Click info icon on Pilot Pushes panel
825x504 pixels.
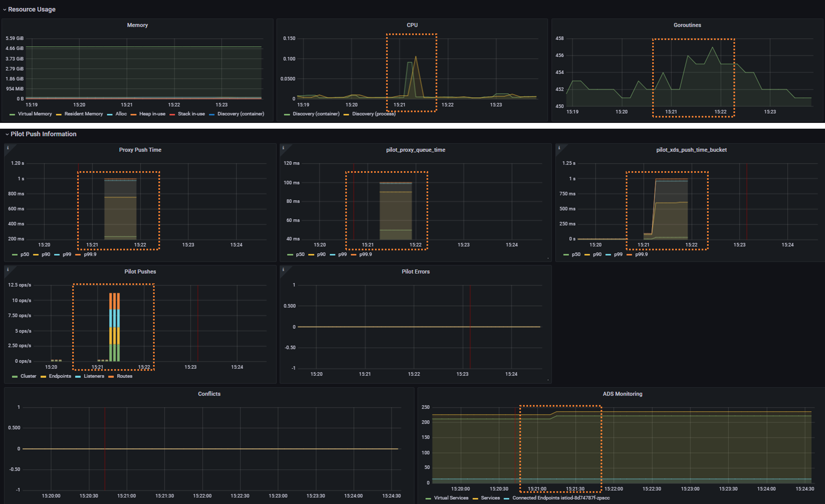click(x=8, y=269)
